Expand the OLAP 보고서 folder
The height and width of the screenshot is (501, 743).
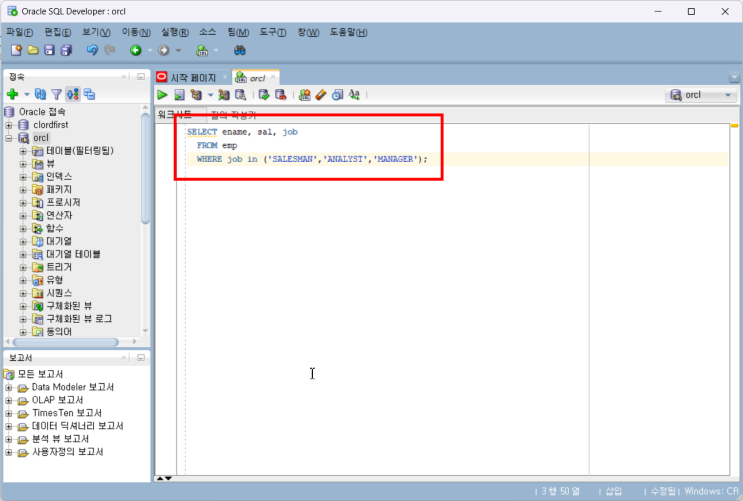[x=9, y=401]
